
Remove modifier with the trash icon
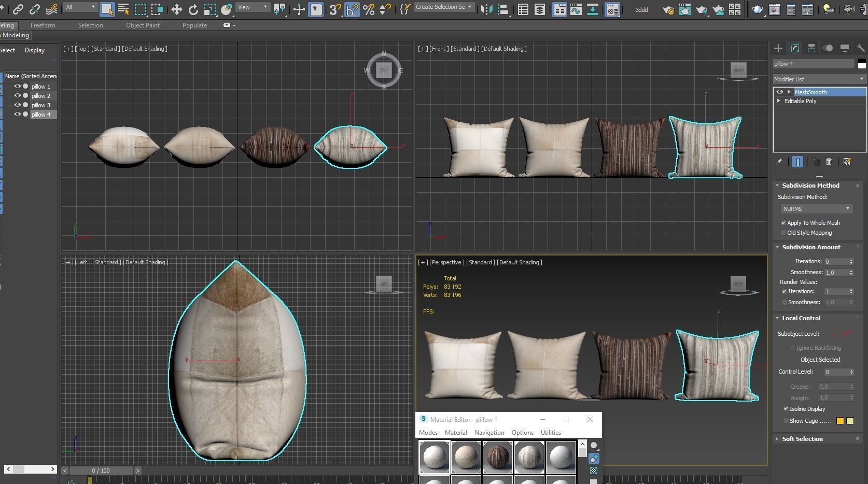pos(829,162)
